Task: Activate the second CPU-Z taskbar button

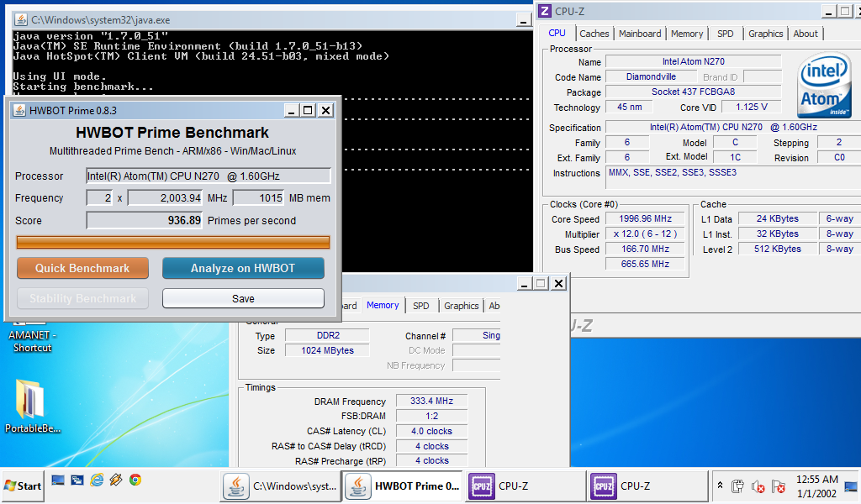Action: 647,486
